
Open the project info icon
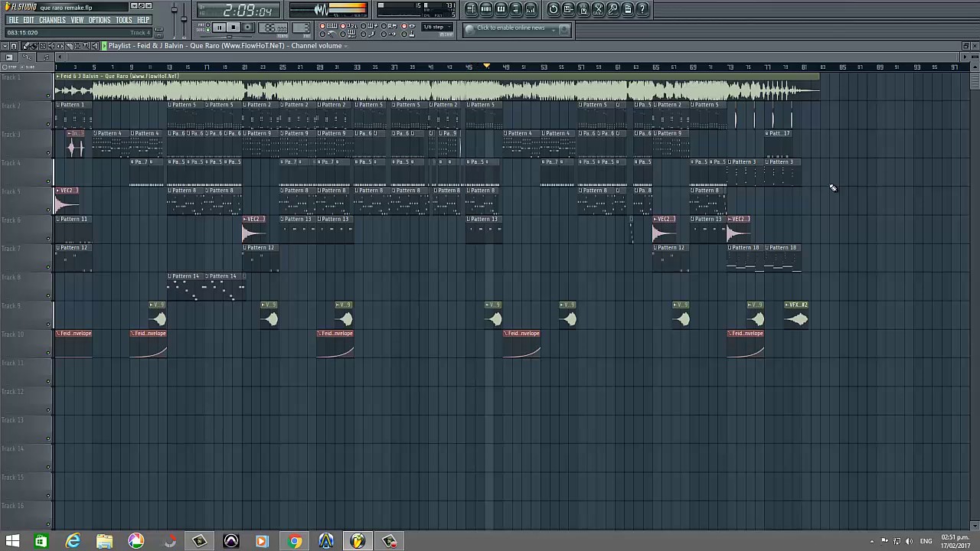(x=628, y=9)
